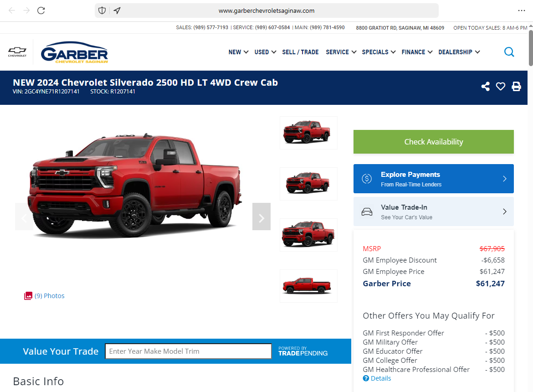Click the browser shield icon
The width and height of the screenshot is (533, 392).
coord(102,10)
